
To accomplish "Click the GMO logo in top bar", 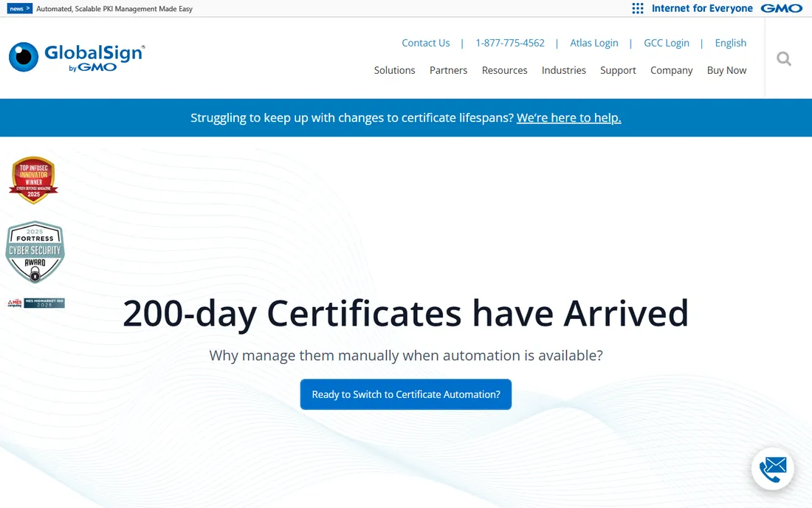I will point(782,8).
